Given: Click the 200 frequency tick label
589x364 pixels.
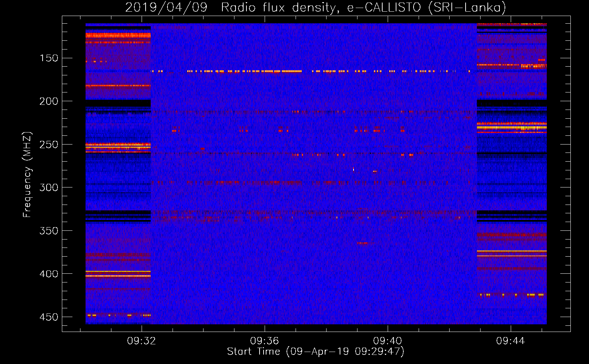Looking at the screenshot, I should point(49,101).
